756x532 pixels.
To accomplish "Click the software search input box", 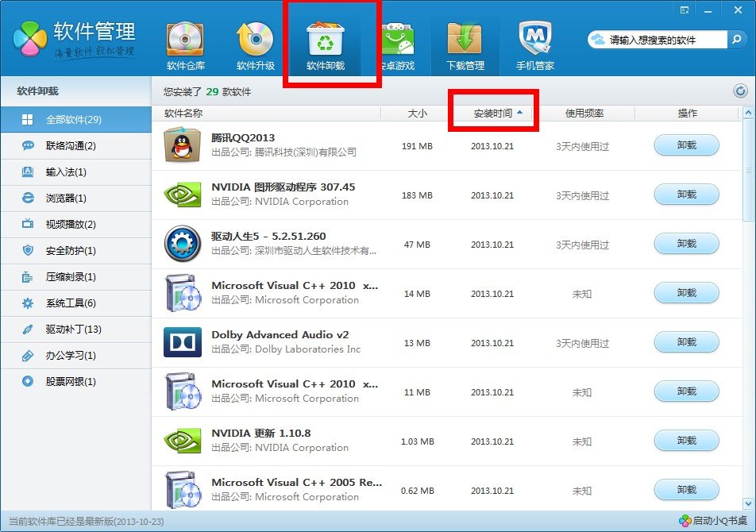I will point(659,38).
